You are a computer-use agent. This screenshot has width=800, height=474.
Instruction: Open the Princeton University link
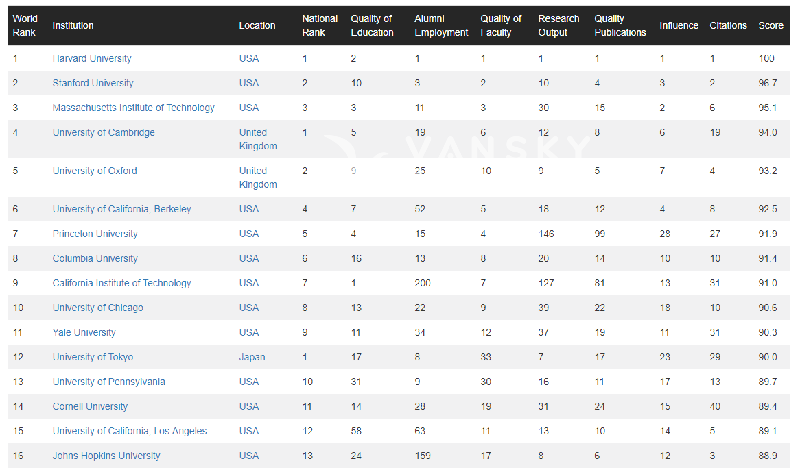pyautogui.click(x=95, y=234)
